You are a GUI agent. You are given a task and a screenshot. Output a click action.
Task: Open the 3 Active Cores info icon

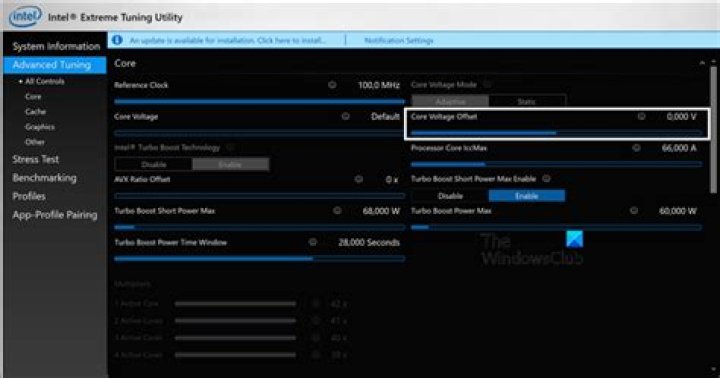click(316, 338)
